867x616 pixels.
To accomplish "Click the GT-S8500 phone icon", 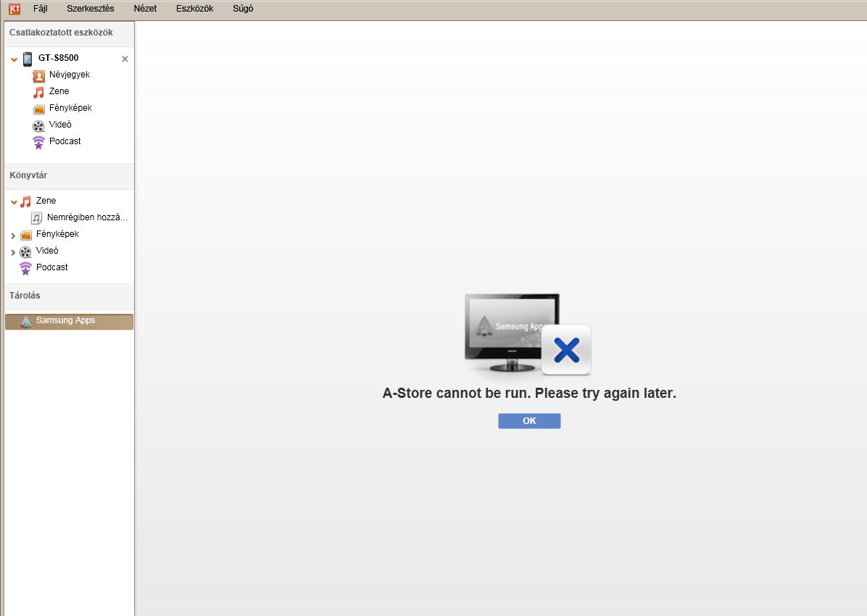I will (28, 59).
